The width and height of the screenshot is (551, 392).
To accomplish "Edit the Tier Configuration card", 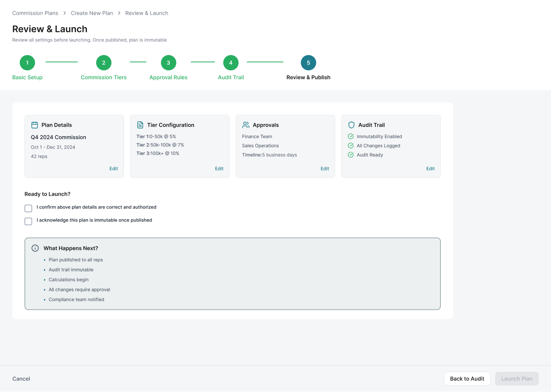I will click(219, 169).
